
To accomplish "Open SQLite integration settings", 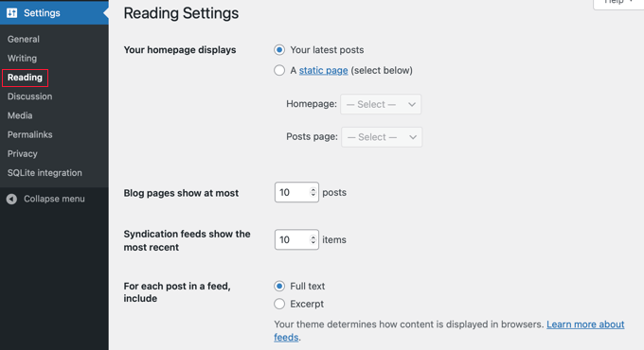I will 45,173.
